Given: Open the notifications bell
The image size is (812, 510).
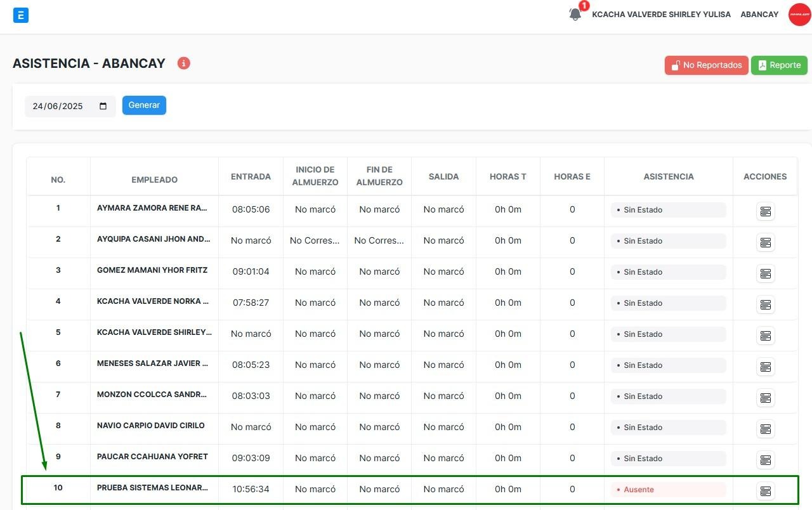Looking at the screenshot, I should point(575,14).
